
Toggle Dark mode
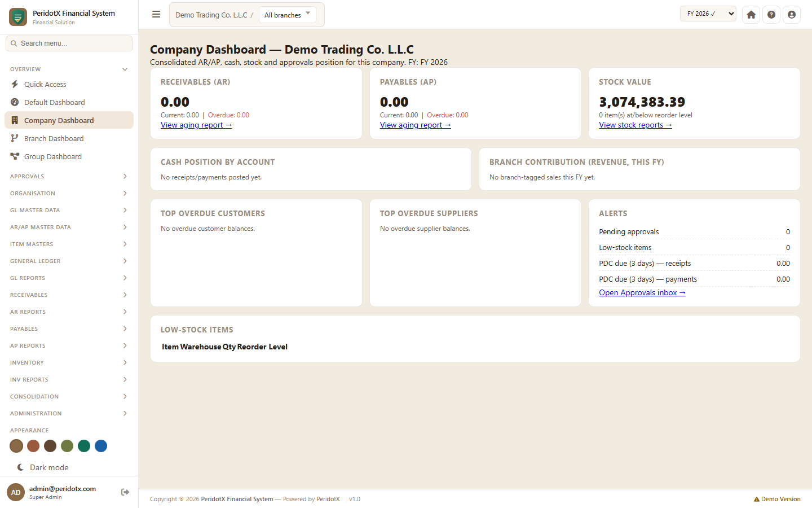pos(43,467)
